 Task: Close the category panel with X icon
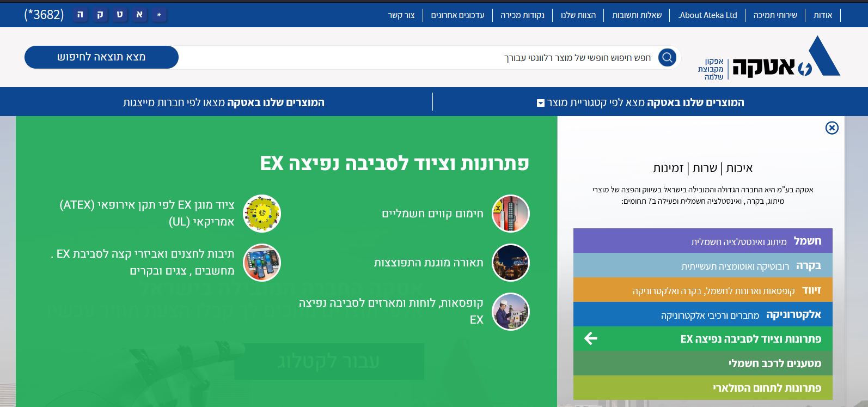point(832,128)
